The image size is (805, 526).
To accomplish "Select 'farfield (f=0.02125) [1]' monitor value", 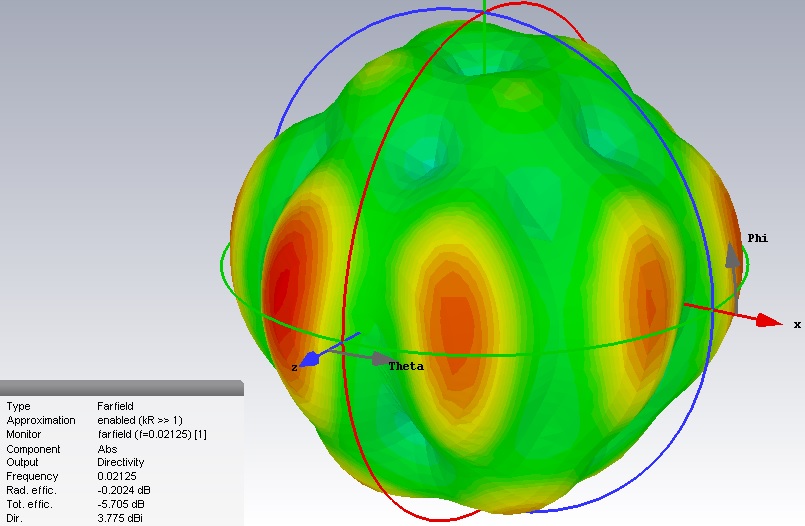I will pos(152,434).
